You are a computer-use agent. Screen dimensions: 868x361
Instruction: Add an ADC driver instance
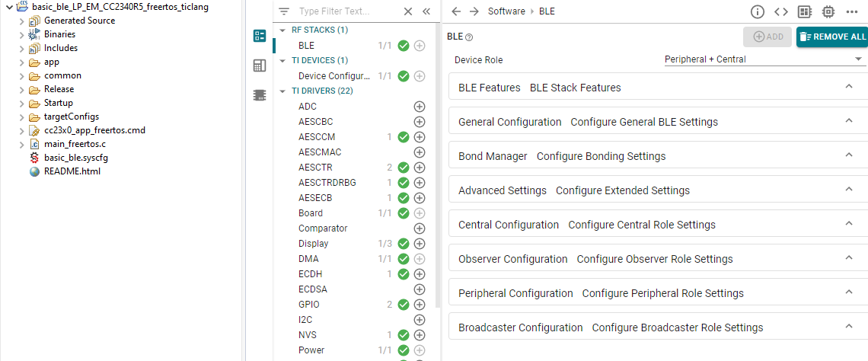(419, 107)
